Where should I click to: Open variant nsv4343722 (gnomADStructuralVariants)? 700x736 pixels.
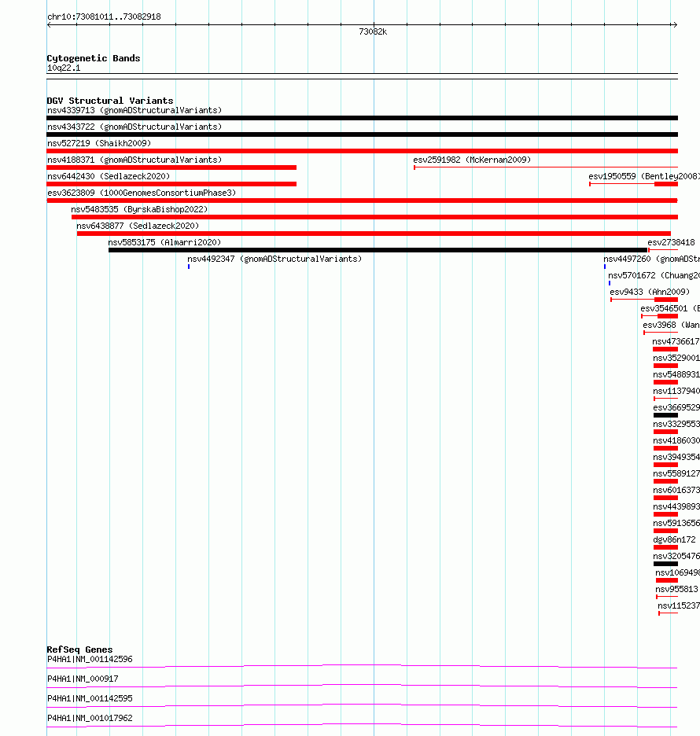(x=134, y=127)
